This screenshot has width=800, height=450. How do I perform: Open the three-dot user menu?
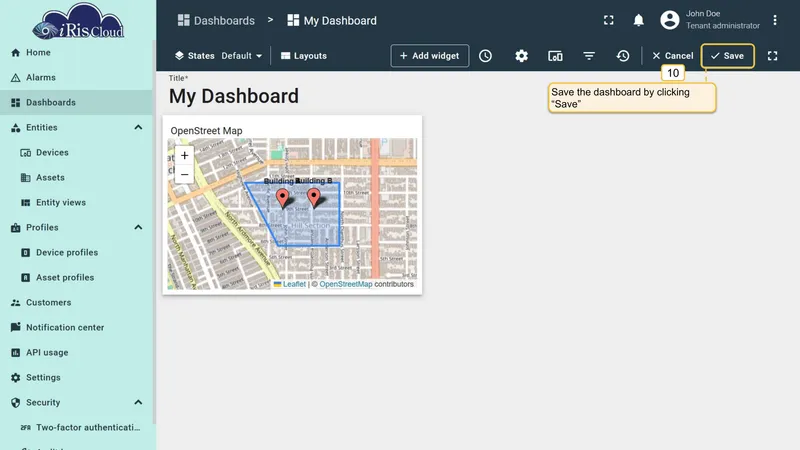click(x=774, y=20)
